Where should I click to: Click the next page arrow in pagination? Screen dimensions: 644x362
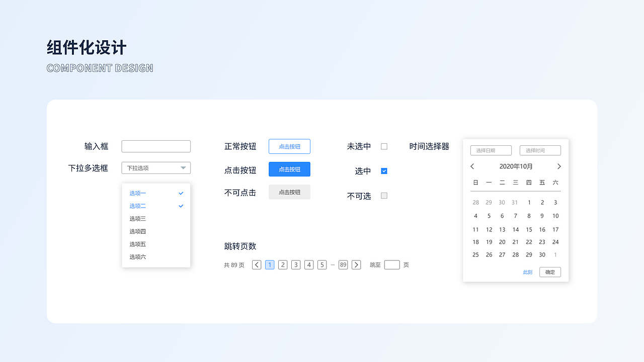356,264
